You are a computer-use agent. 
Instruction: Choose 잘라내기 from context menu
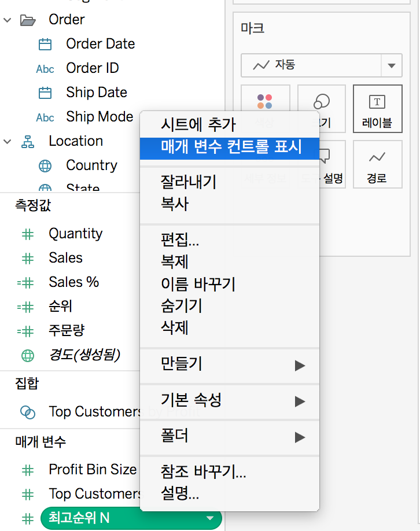tap(230, 182)
